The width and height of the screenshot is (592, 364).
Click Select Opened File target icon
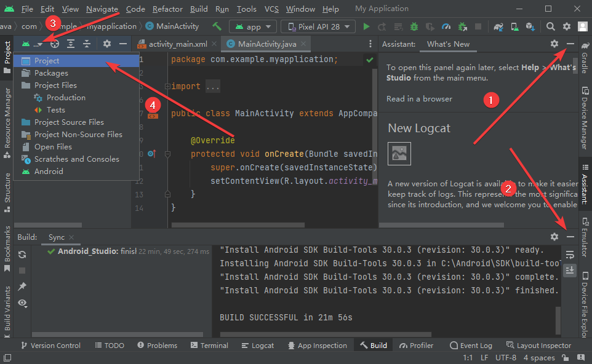pos(55,44)
